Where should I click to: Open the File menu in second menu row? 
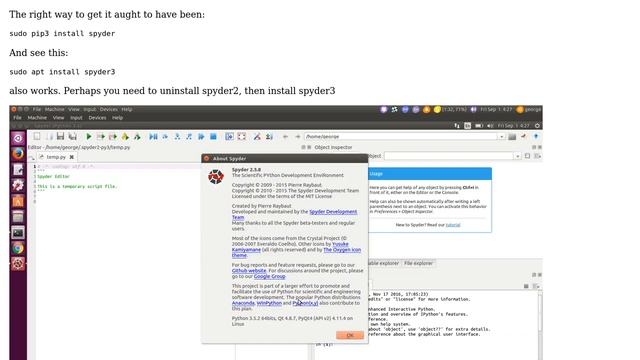(17, 118)
